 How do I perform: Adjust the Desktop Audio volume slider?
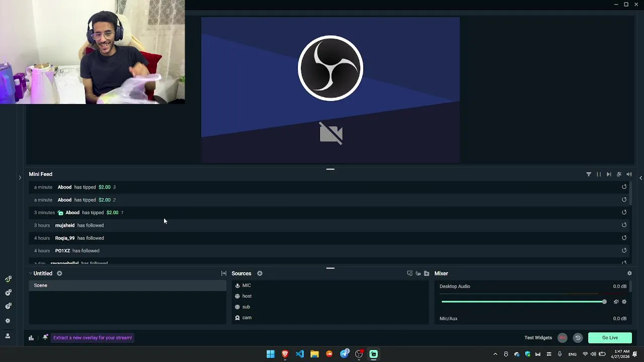pos(524,302)
